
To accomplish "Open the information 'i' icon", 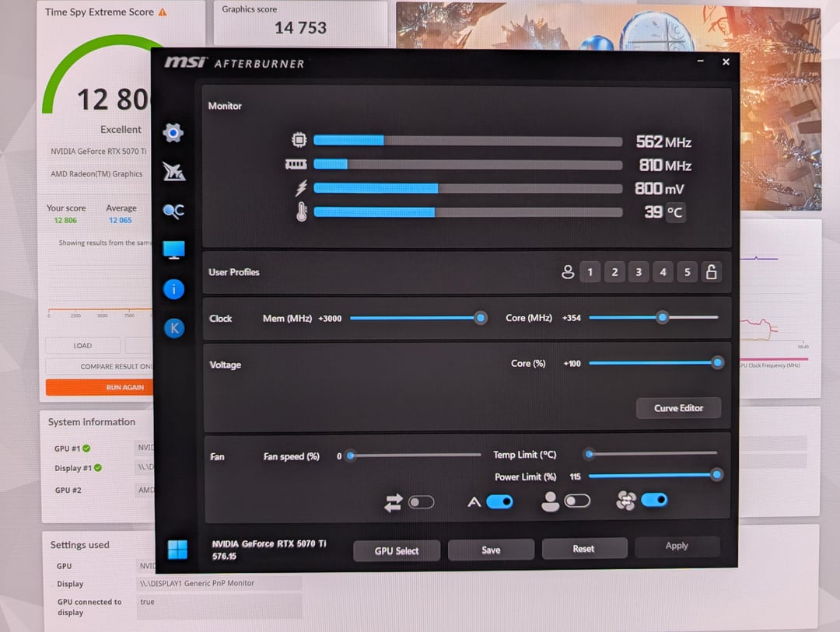I will tap(173, 289).
